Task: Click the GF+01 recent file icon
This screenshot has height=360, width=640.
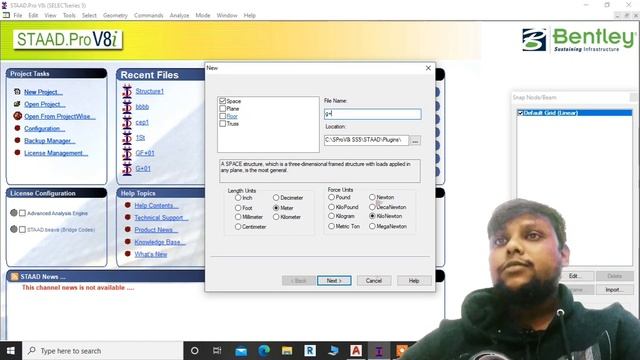Action: pyautogui.click(x=127, y=153)
